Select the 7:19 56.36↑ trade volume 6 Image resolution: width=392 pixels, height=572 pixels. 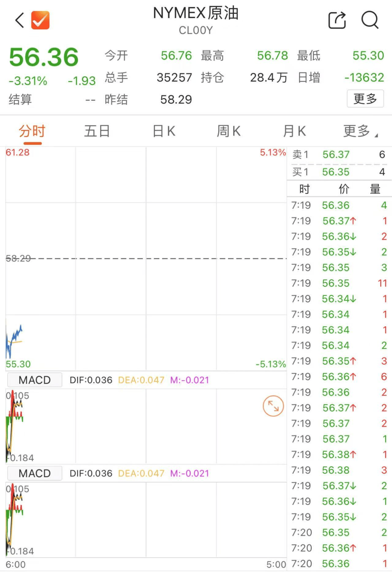pyautogui.click(x=339, y=377)
